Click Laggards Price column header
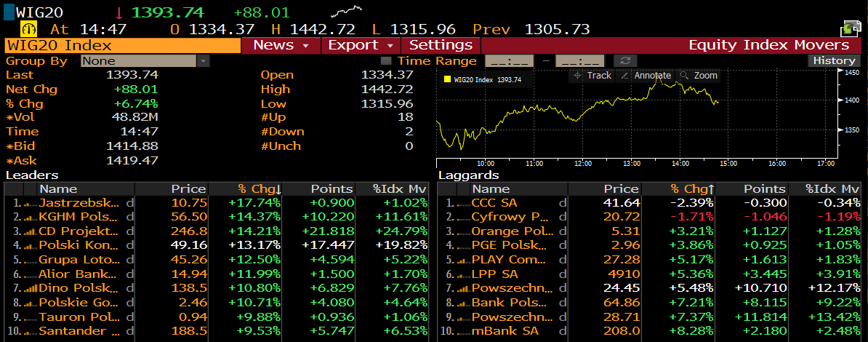The width and height of the screenshot is (868, 342). coord(604,189)
